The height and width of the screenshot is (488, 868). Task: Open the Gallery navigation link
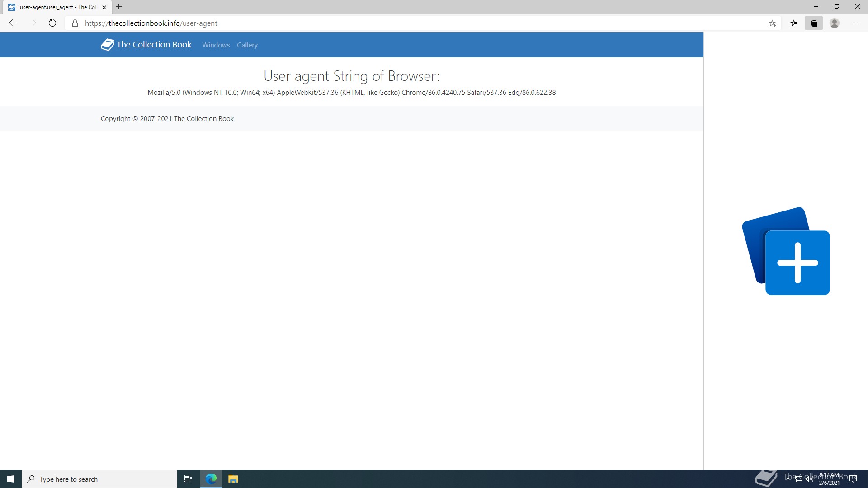coord(247,45)
